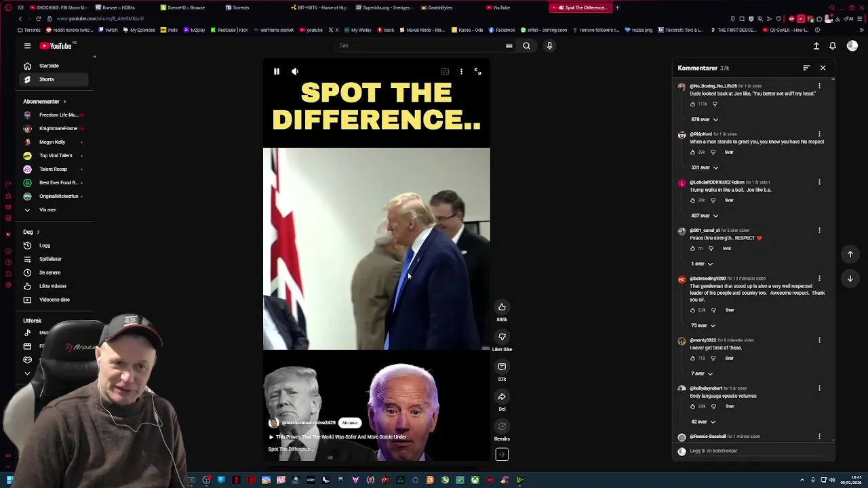Open Abonnementer section

(45, 102)
